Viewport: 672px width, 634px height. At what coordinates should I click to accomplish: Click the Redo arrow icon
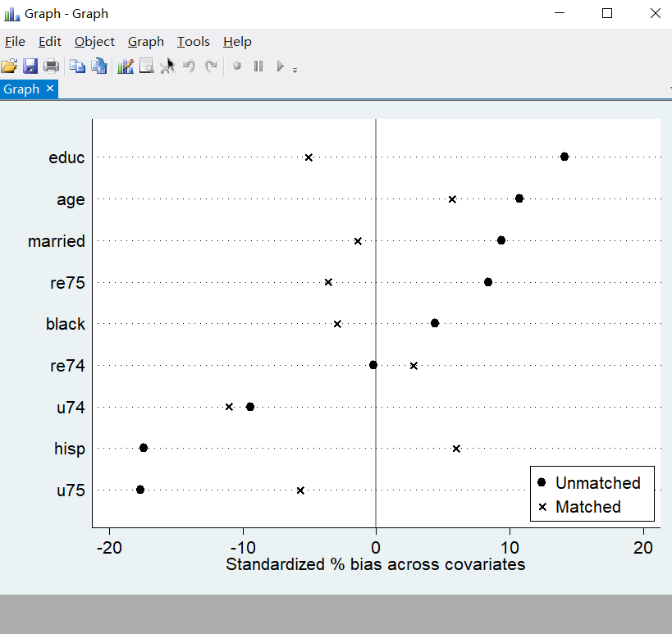point(211,66)
